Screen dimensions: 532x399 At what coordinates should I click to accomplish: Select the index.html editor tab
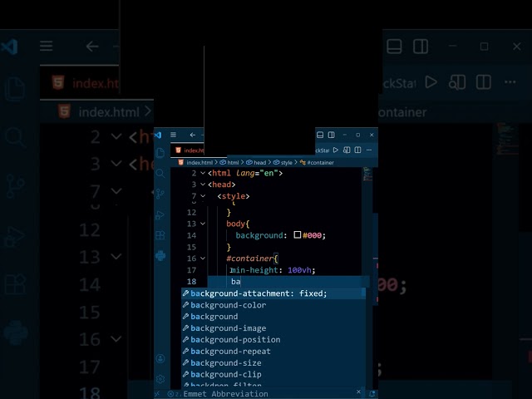(x=190, y=150)
